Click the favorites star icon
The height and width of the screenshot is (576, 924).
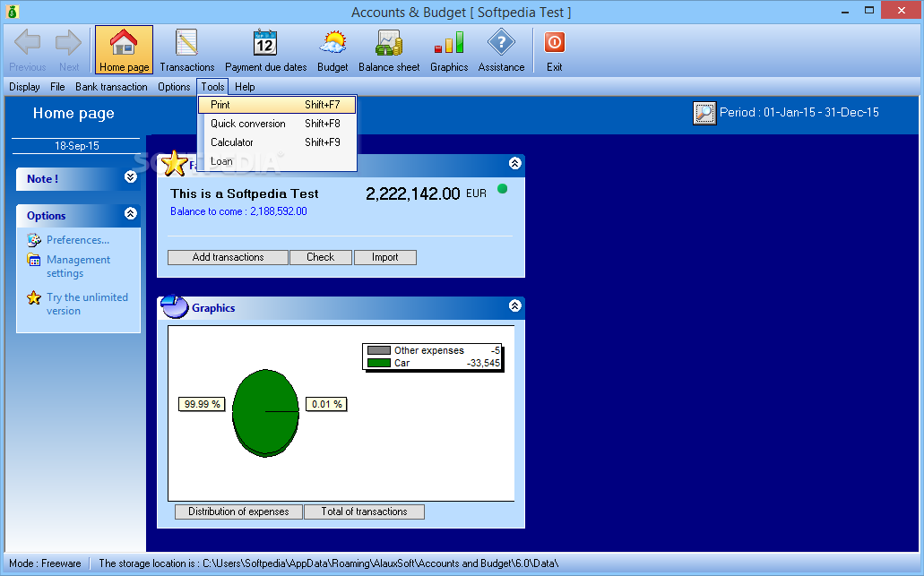click(175, 163)
